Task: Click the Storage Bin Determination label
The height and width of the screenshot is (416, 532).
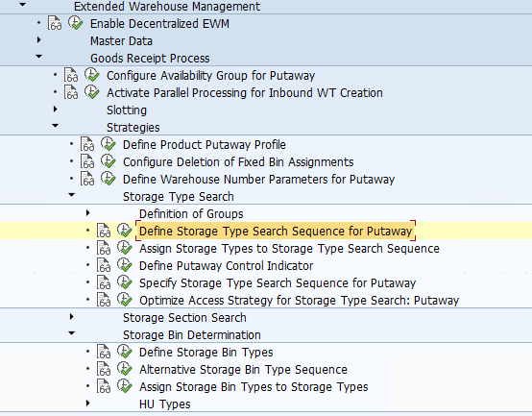Action: coord(192,335)
